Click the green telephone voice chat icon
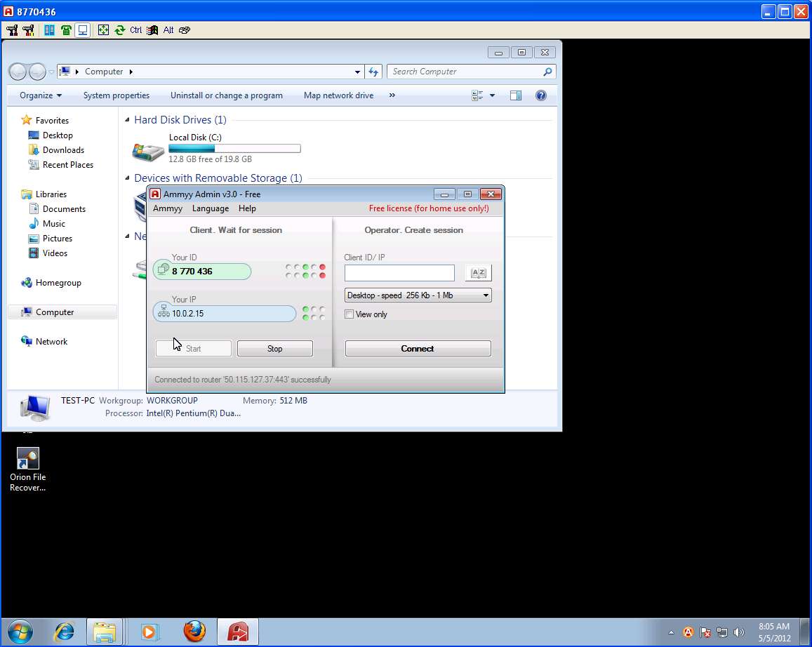The image size is (812, 647). 66,30
